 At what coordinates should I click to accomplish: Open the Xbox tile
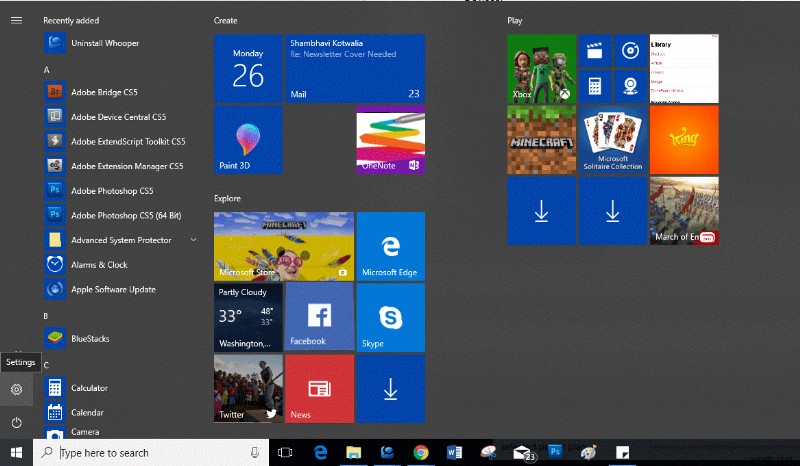541,68
